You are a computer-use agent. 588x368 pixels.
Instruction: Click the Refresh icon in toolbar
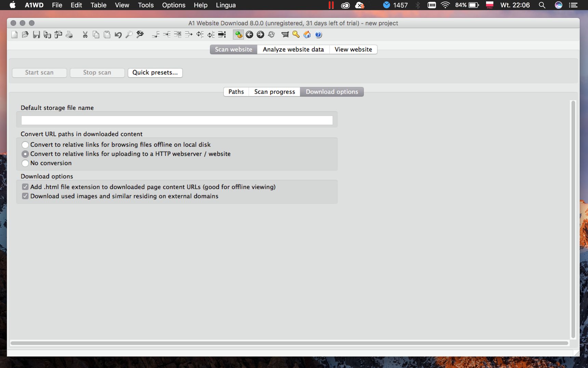point(271,35)
